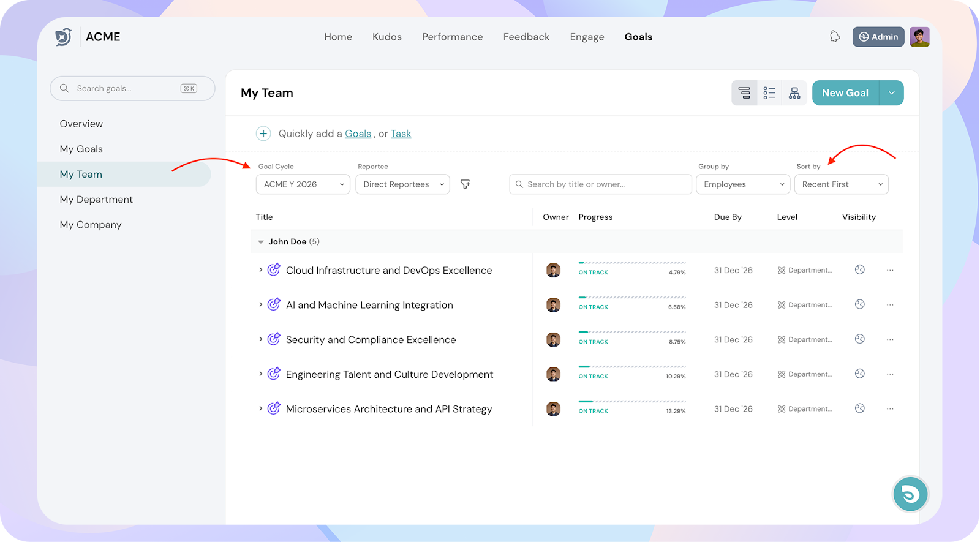Switch to the checklist view icon
The height and width of the screenshot is (542, 980).
[769, 93]
